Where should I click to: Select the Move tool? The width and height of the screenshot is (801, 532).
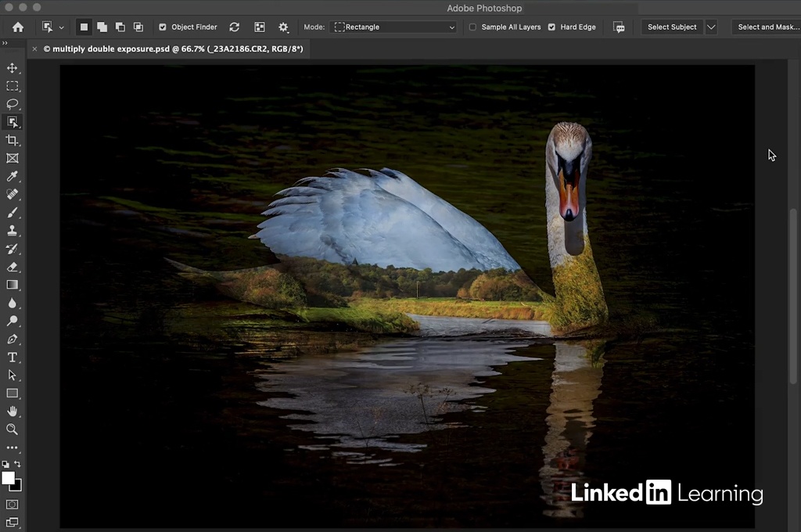point(13,68)
